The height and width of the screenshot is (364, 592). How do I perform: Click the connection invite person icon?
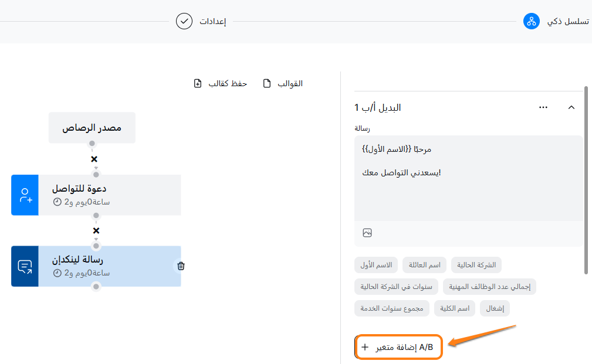[x=25, y=195]
